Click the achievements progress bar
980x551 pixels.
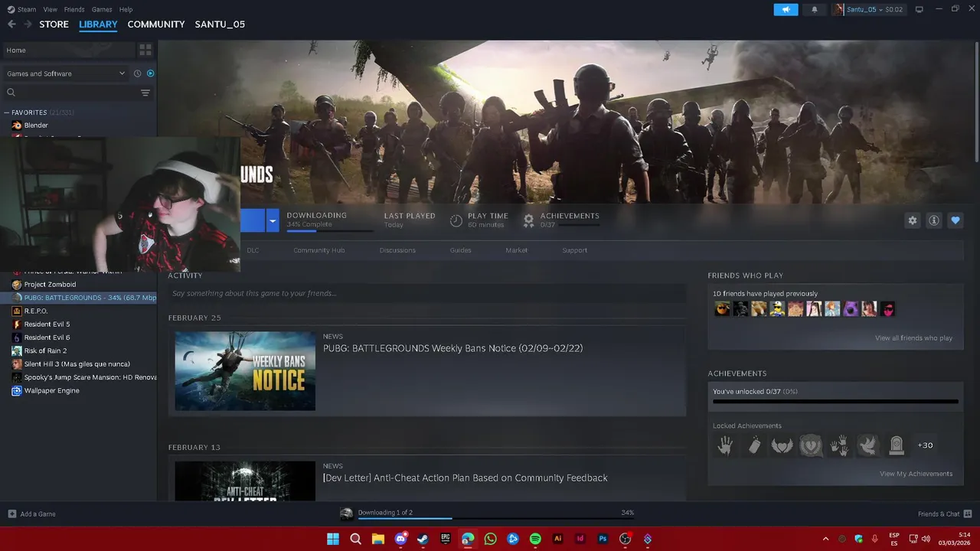click(835, 401)
